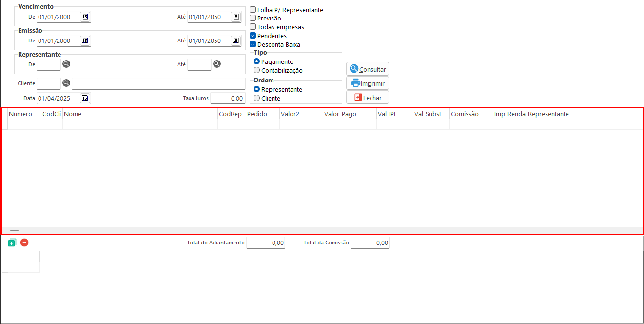Order results by Cliente
Image resolution: width=644 pixels, height=324 pixels.
point(257,98)
